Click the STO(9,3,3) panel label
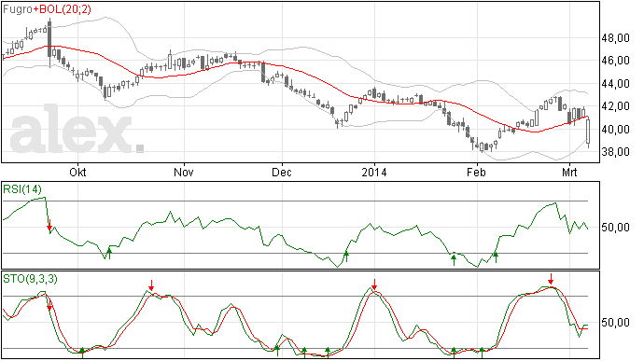 click(x=30, y=279)
